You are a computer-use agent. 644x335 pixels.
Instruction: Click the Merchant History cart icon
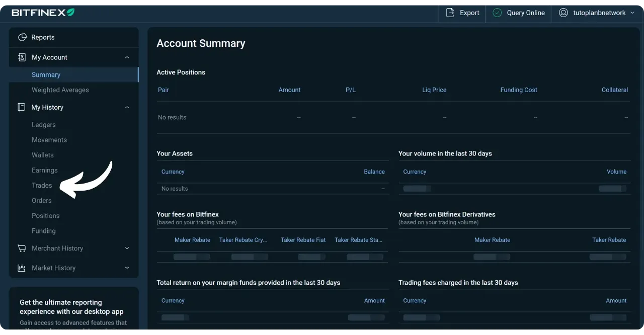[x=22, y=248]
